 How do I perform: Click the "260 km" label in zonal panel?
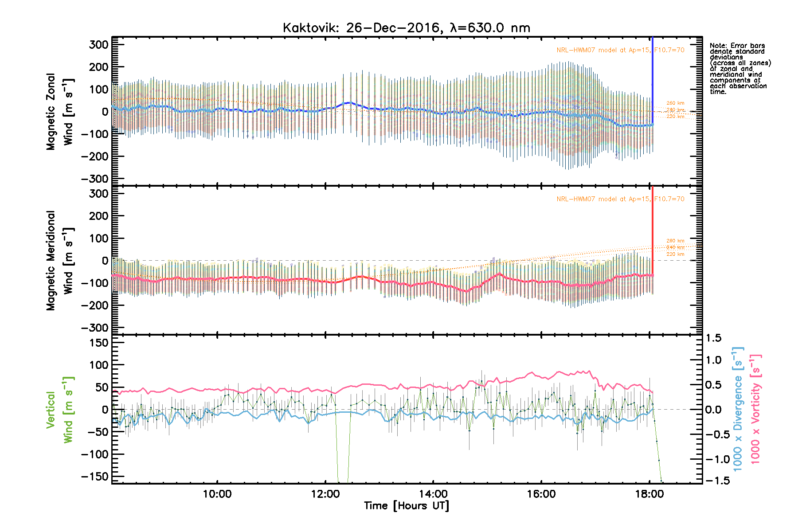pyautogui.click(x=675, y=103)
